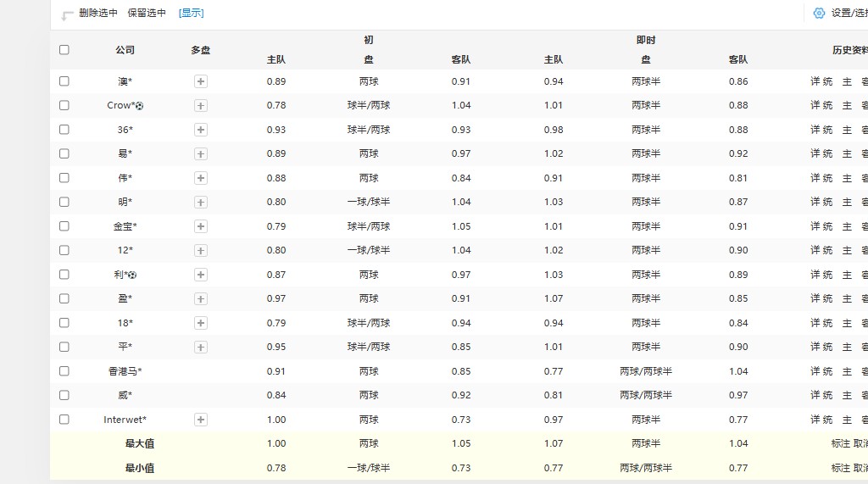Click the 统 link in the 明* row
868x484 pixels.
828,202
